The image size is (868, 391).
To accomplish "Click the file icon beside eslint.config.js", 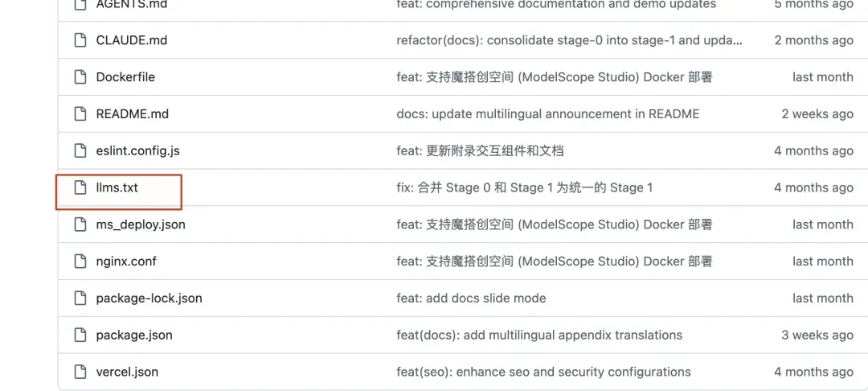I will click(x=80, y=150).
